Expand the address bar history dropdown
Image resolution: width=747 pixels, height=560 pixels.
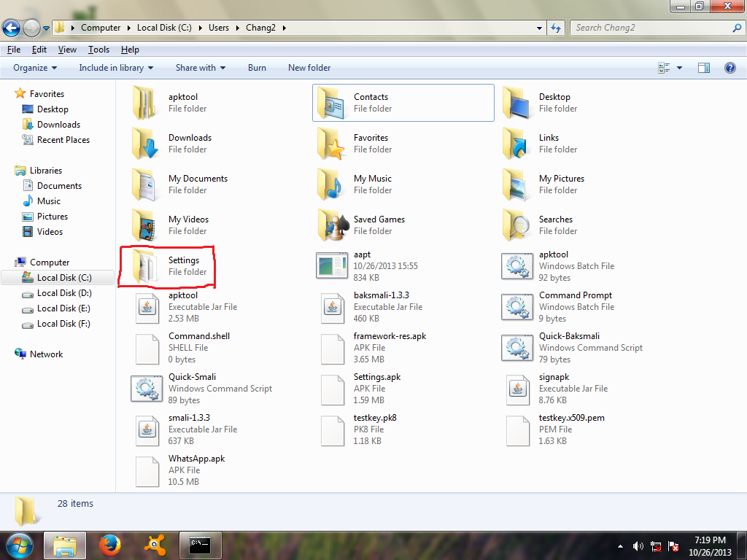(538, 28)
